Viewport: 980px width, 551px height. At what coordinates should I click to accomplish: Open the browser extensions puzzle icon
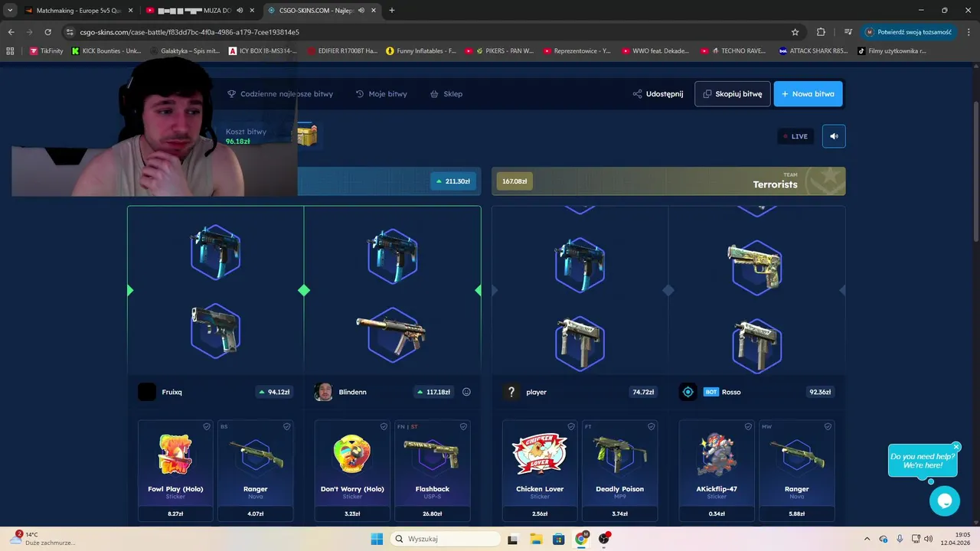pyautogui.click(x=821, y=32)
